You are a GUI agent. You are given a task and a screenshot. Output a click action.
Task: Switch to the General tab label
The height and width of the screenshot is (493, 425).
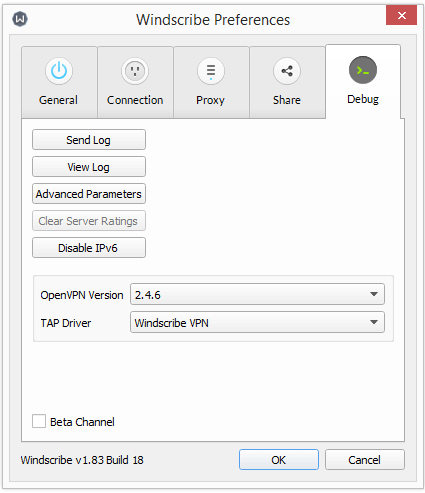tap(58, 100)
